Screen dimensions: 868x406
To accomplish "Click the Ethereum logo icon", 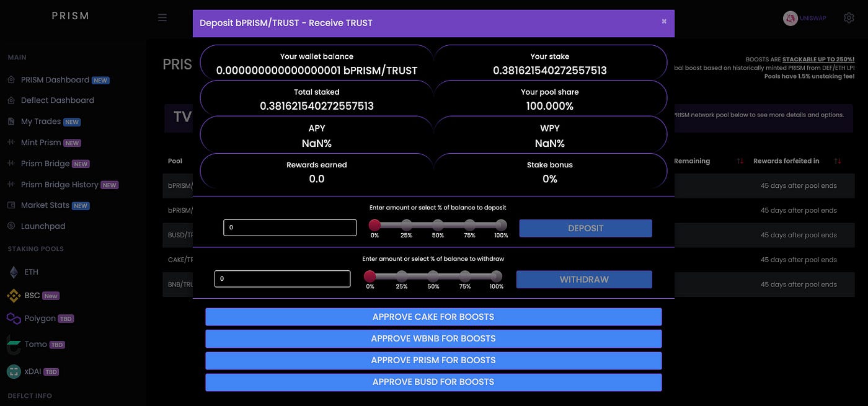I will pos(14,272).
